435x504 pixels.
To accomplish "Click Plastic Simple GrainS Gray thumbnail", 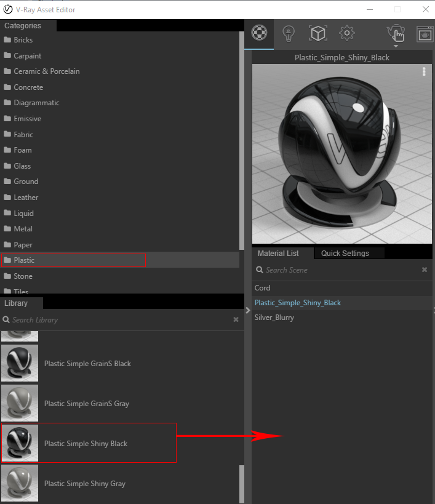I will (x=20, y=403).
